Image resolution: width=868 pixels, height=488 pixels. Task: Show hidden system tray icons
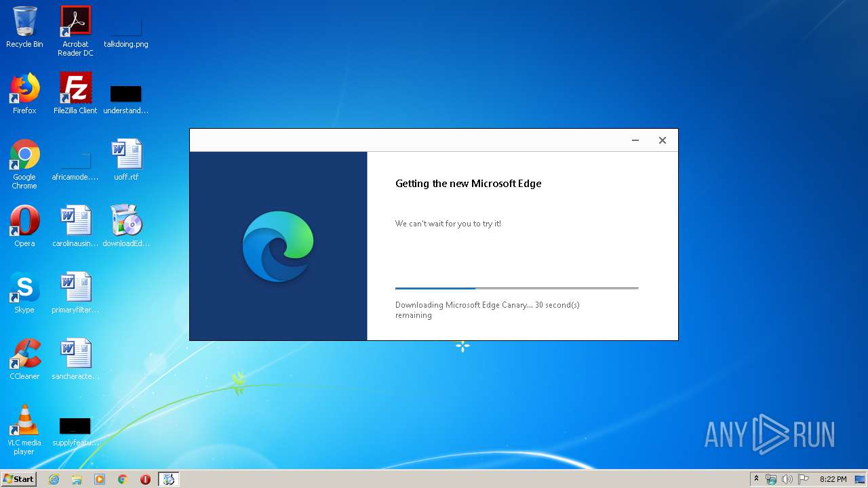[757, 479]
